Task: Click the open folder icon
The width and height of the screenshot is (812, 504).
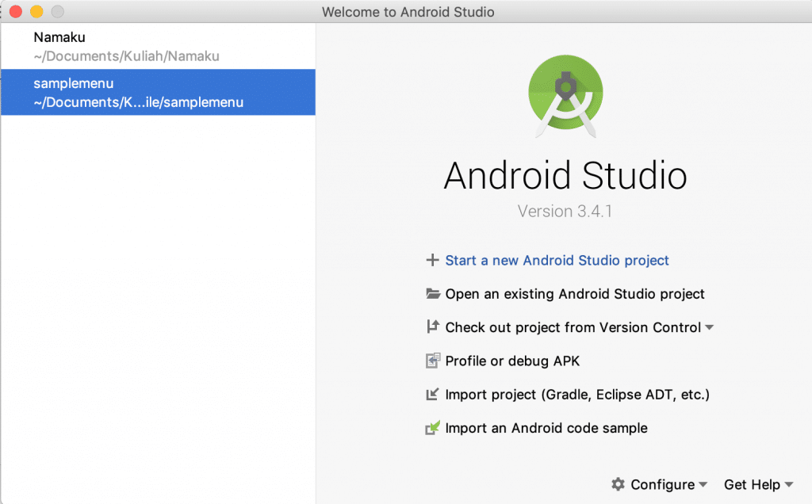Action: (x=432, y=294)
